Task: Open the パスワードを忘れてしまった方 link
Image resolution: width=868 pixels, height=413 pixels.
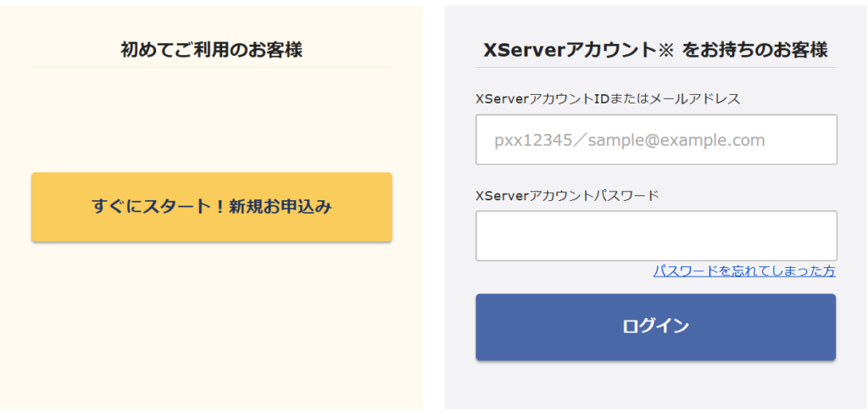Action: (x=744, y=271)
